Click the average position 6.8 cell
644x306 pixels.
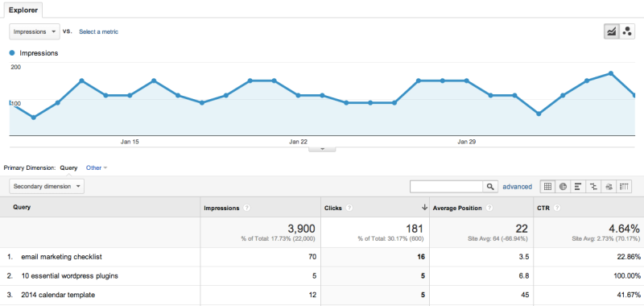(525, 276)
